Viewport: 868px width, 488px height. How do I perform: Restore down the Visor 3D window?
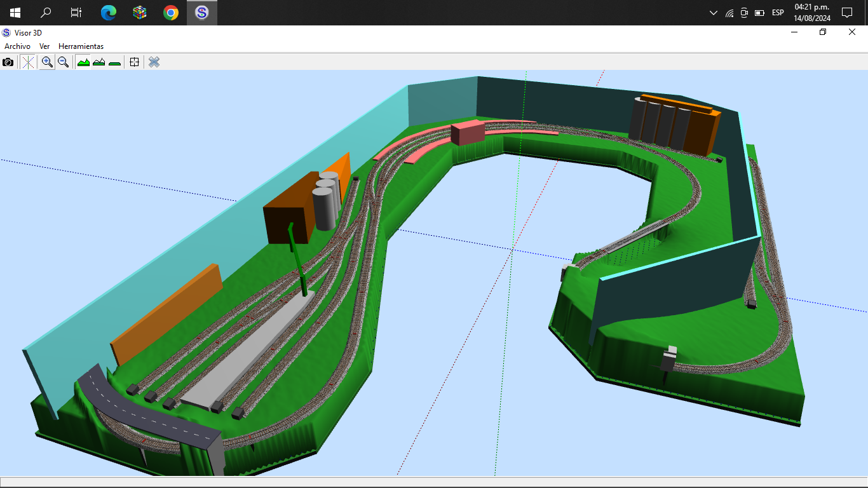click(x=823, y=32)
